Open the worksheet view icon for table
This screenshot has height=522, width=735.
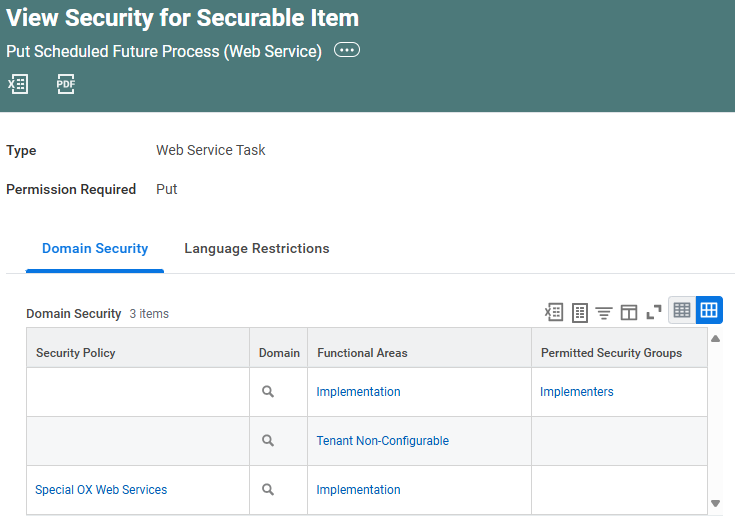coord(579,312)
